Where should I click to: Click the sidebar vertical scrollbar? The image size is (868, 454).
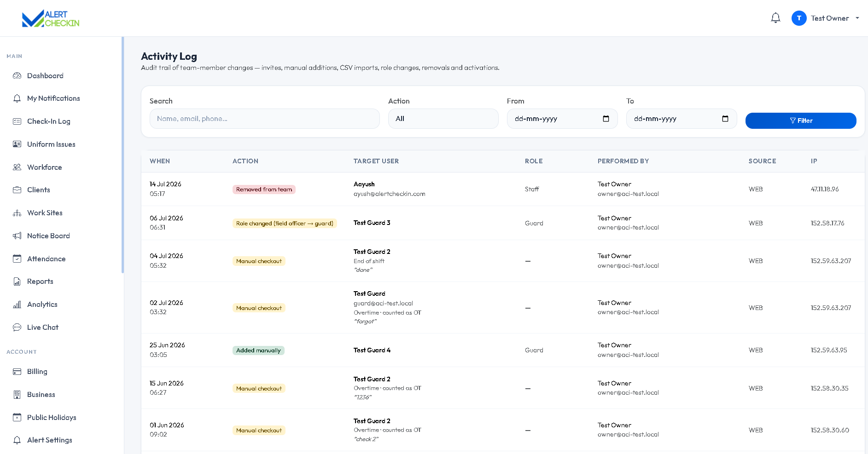[122, 155]
